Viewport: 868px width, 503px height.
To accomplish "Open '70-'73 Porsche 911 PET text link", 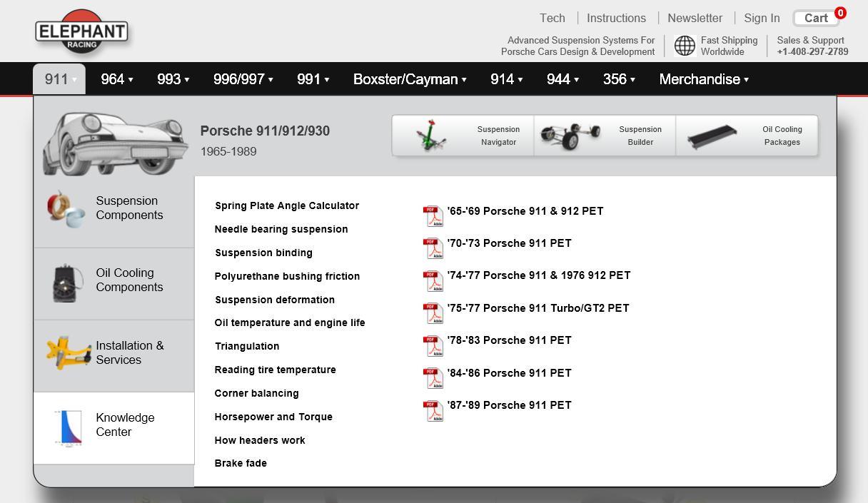I will [x=510, y=243].
